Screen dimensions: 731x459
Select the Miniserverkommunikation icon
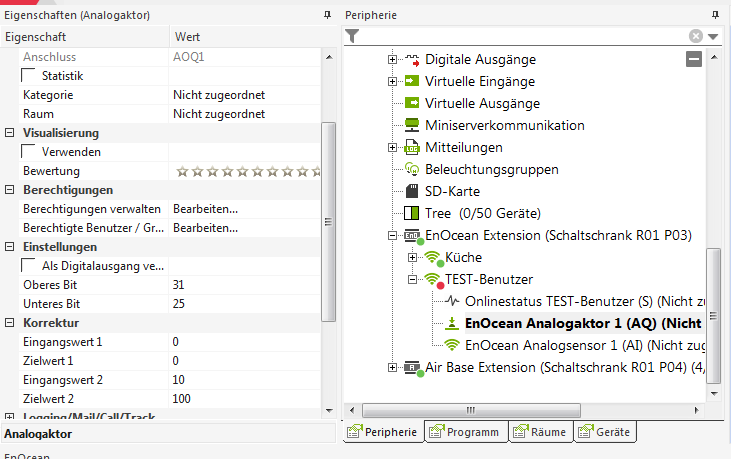(411, 125)
